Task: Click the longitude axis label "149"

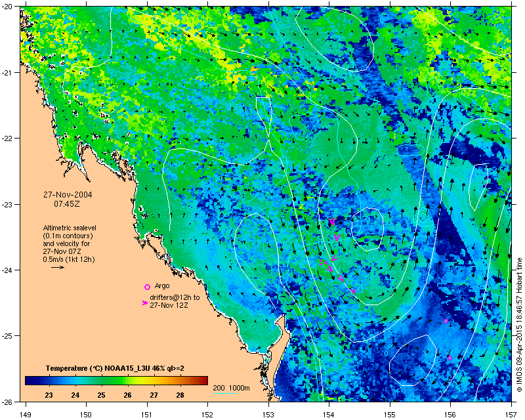Action: pyautogui.click(x=26, y=415)
